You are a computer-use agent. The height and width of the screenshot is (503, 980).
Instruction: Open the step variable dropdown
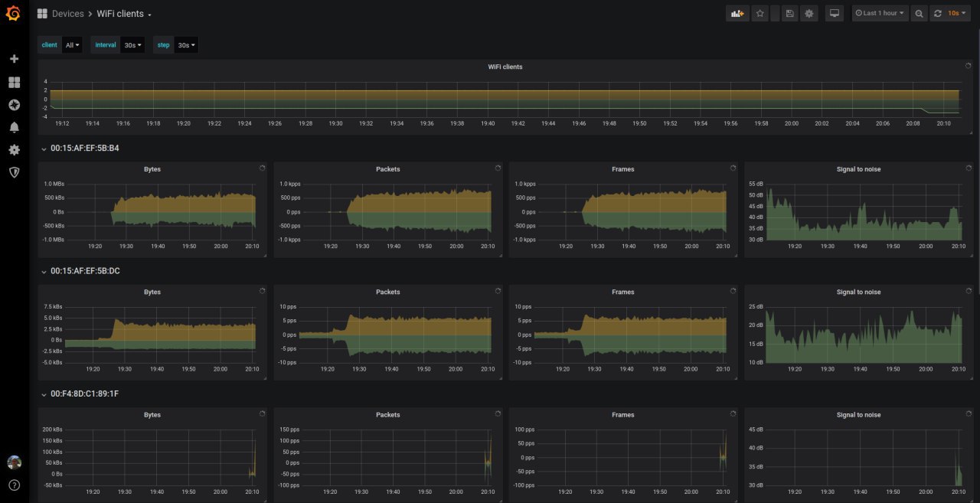click(x=186, y=45)
